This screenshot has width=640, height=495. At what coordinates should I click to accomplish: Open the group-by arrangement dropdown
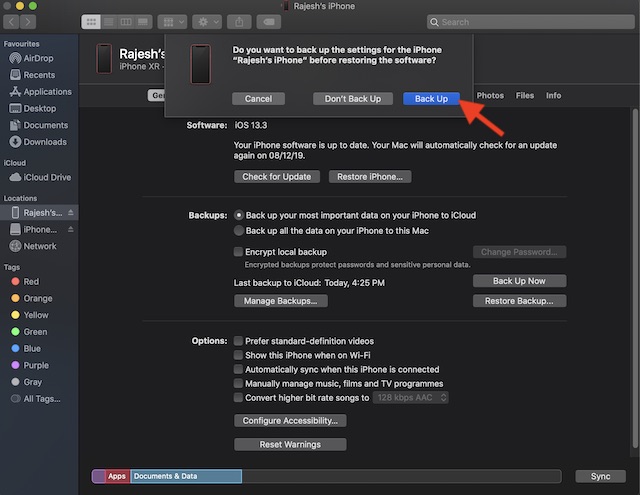click(173, 22)
